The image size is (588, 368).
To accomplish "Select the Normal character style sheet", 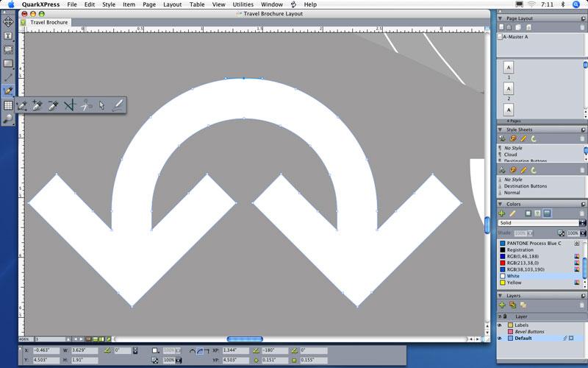I will [512, 192].
